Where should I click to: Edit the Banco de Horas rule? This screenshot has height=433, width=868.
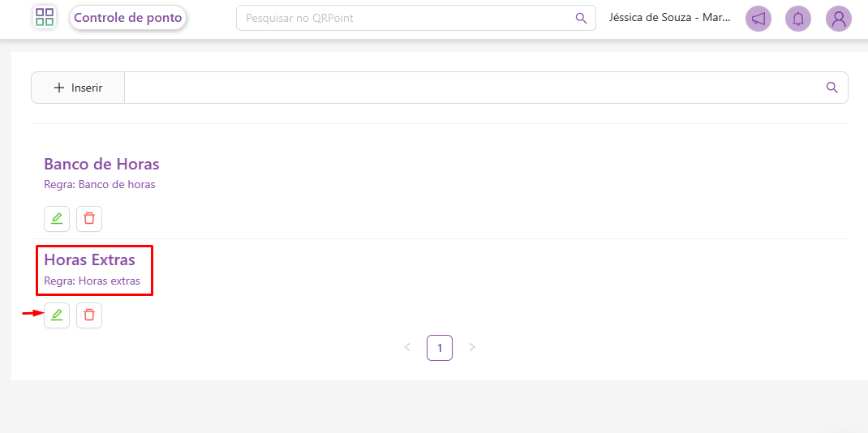tap(57, 218)
